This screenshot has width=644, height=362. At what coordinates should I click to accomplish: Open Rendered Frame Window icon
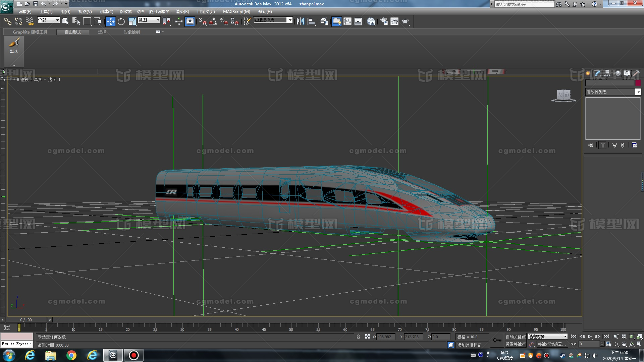coord(394,21)
